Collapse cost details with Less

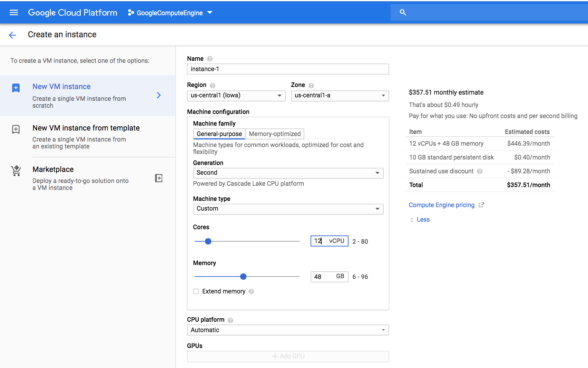tap(420, 220)
